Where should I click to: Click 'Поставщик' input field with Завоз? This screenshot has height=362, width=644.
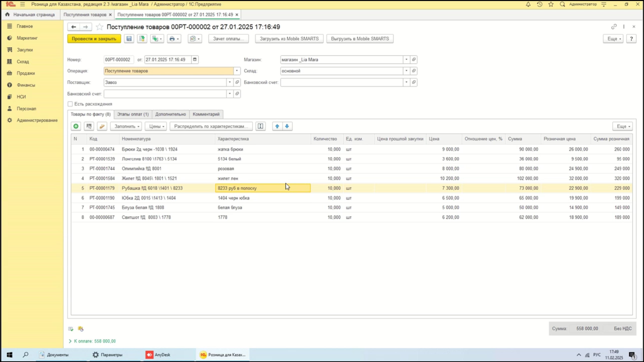tap(165, 82)
